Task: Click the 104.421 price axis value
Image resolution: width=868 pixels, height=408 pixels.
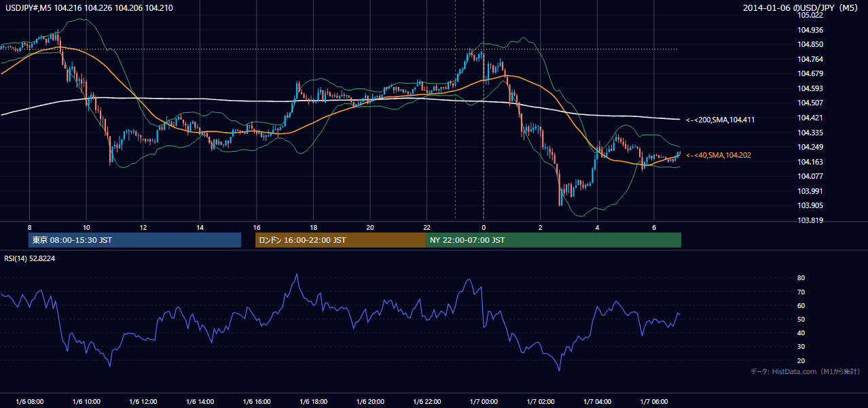Action: [810, 118]
